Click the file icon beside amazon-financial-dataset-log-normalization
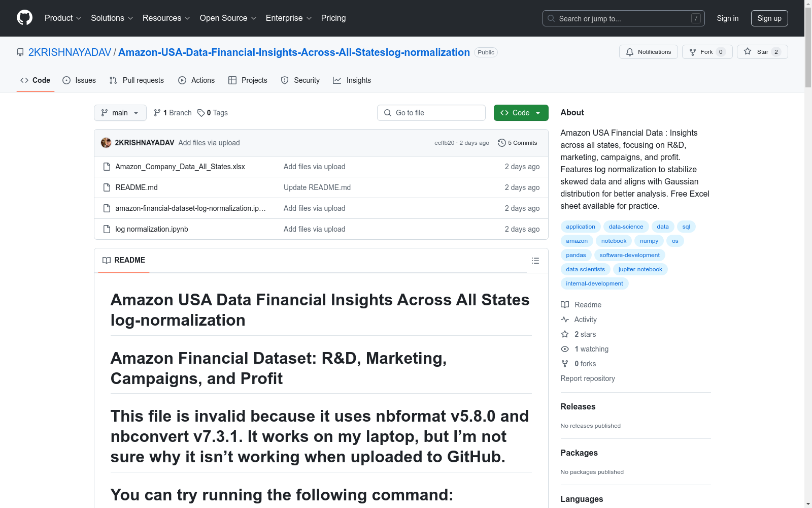 [107, 208]
